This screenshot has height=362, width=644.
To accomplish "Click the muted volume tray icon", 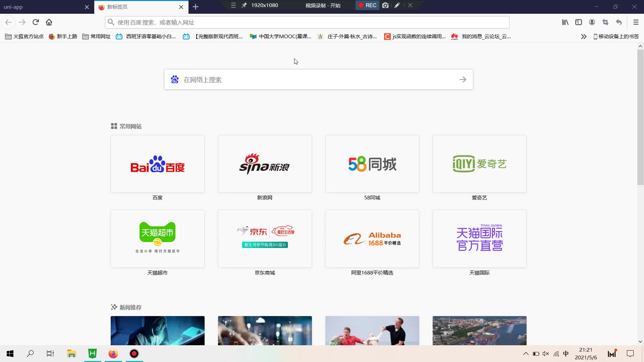I will (x=546, y=354).
